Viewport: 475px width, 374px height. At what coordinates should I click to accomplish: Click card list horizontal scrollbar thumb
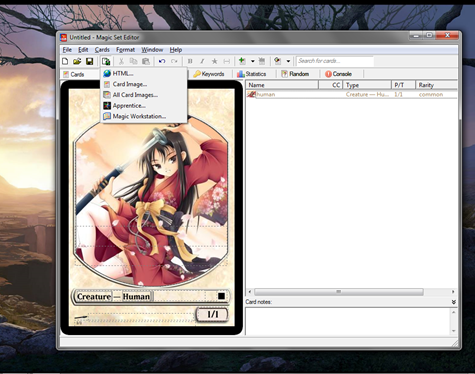339,292
